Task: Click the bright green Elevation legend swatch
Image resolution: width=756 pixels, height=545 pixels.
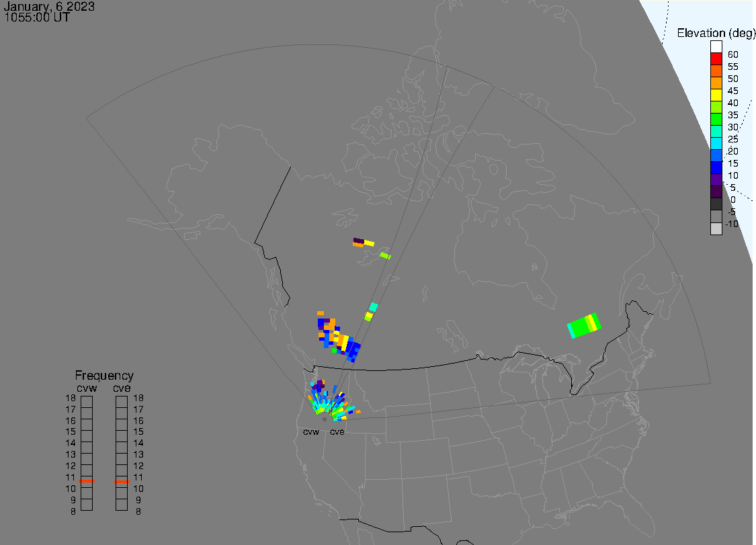Action: pos(716,120)
